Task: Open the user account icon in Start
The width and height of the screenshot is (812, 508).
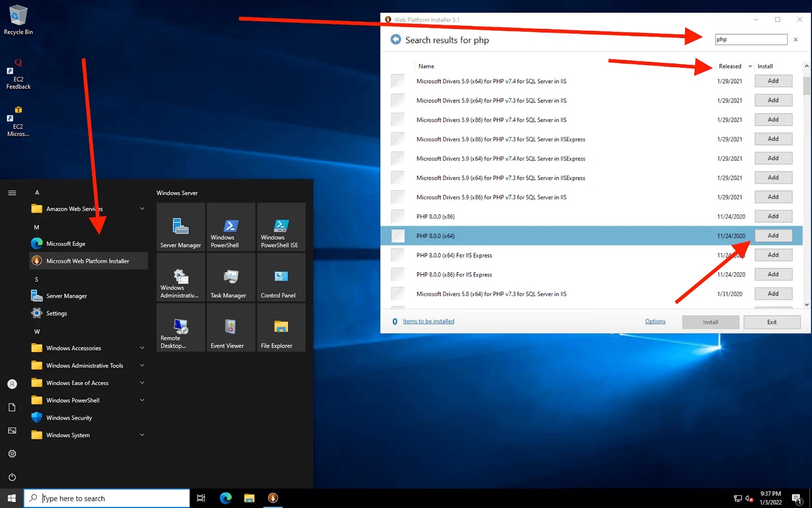Action: [12, 384]
